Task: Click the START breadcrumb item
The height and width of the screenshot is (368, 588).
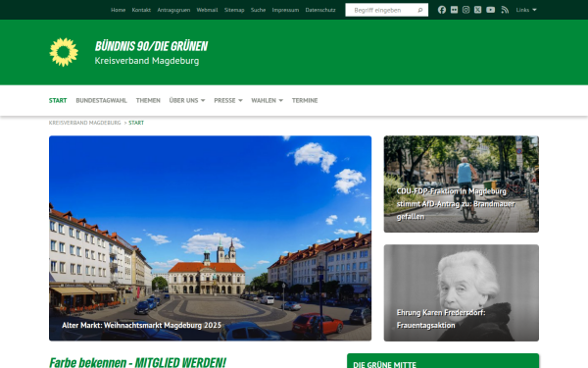Action: (x=136, y=123)
